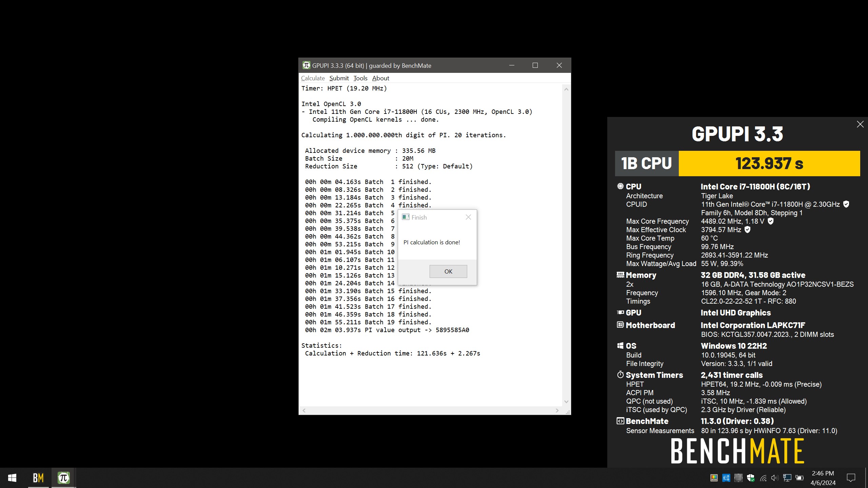Viewport: 868px width, 488px height.
Task: Click the OS Windows logo in BenchMate panel
Action: (x=620, y=346)
